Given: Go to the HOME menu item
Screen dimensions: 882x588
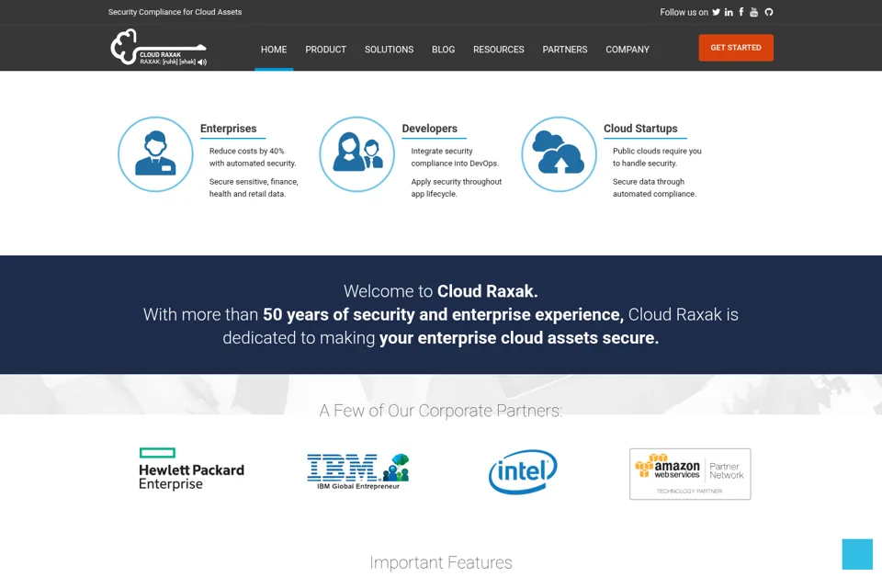Looking at the screenshot, I should click(274, 50).
